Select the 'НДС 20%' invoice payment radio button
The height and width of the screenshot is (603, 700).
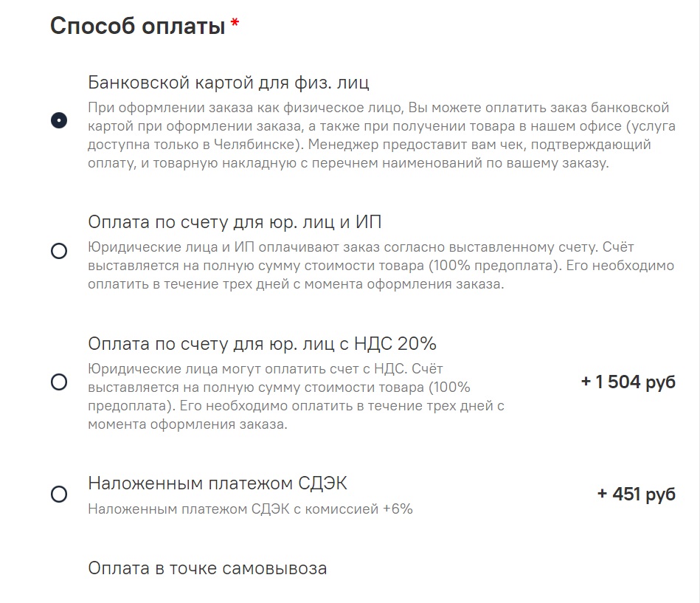59,382
